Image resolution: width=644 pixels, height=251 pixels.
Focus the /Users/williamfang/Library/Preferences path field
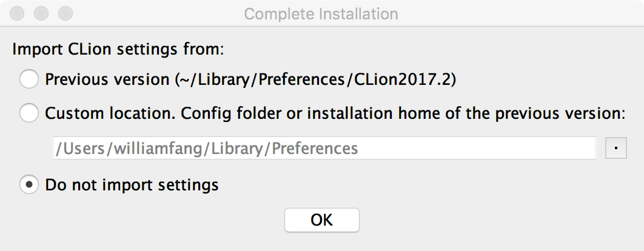pyautogui.click(x=324, y=148)
